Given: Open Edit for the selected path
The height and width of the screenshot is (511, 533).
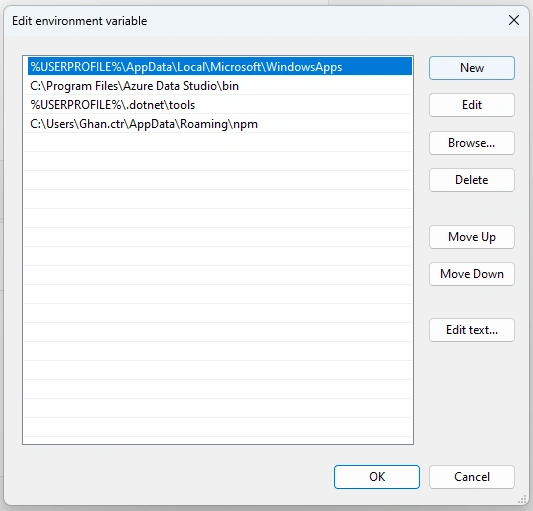Looking at the screenshot, I should [x=472, y=105].
